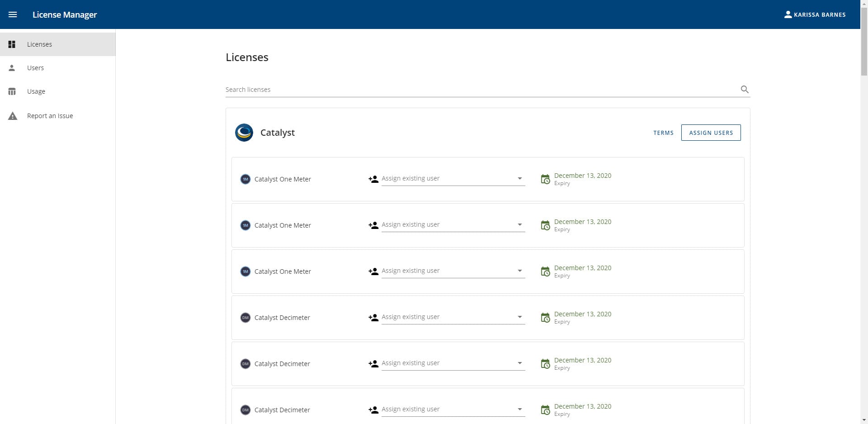Open the KARISSA BARNES account menu
Viewport: 868px width, 424px height.
click(x=815, y=14)
